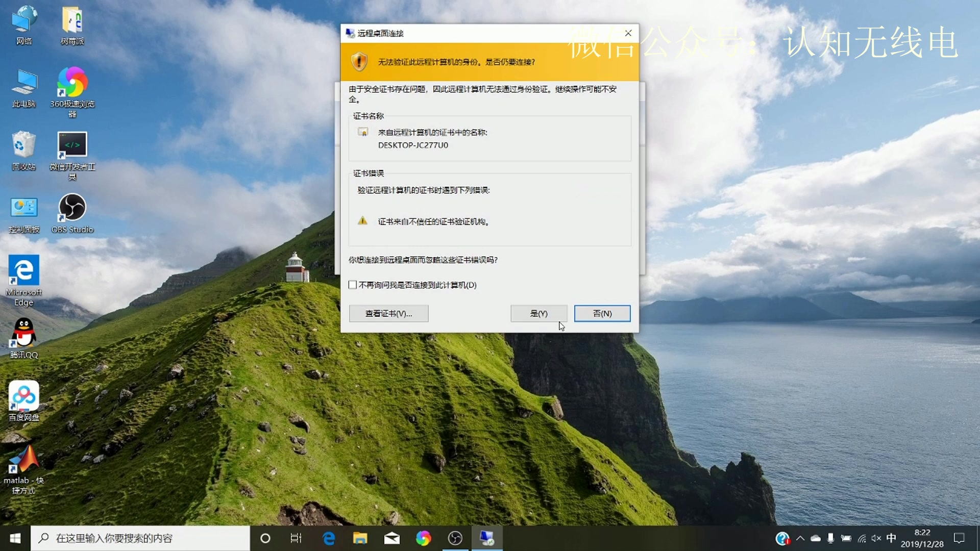Click the Yes (是) button
The image size is (980, 551).
[538, 313]
